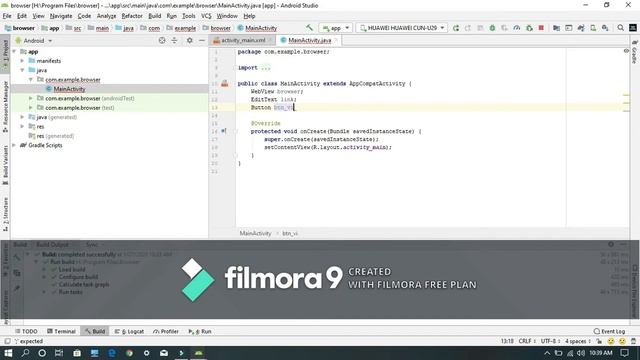Click the 13:18 cursor position in status bar
This screenshot has width=640, height=360.
tap(507, 341)
